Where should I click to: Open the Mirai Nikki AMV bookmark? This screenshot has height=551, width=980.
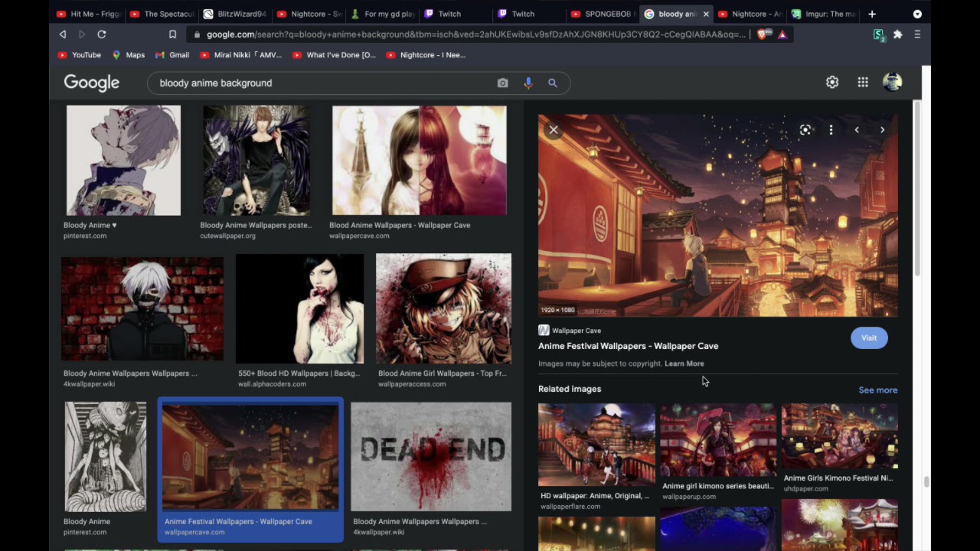coord(240,55)
